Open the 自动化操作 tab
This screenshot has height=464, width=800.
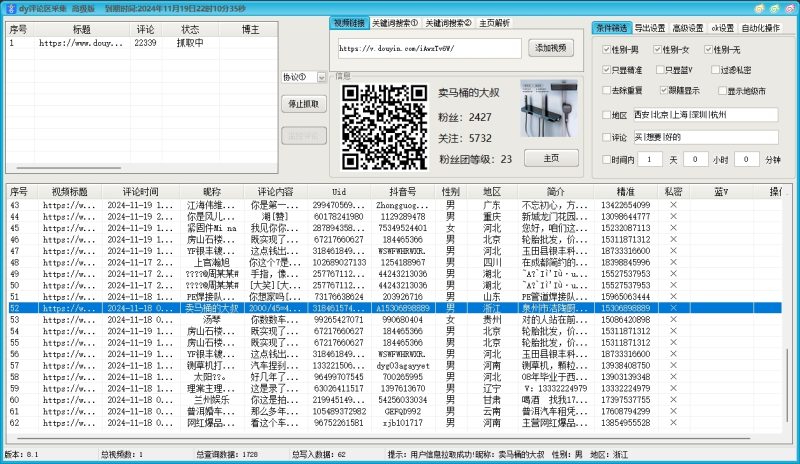(760, 28)
